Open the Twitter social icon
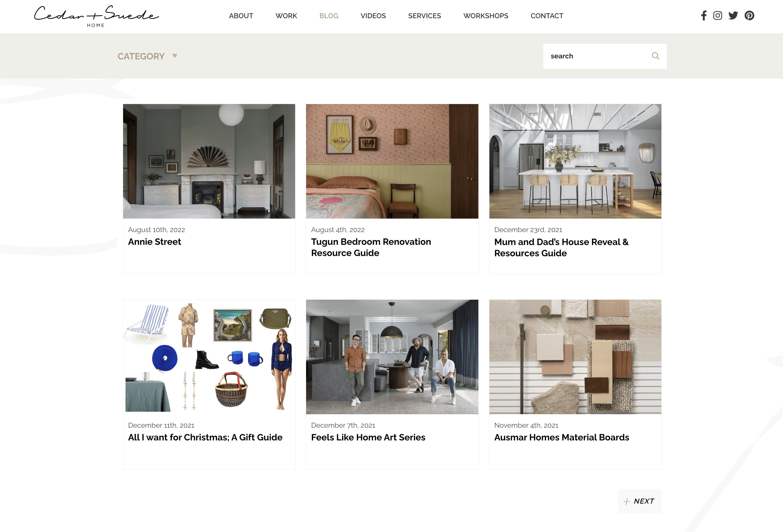 coord(733,15)
